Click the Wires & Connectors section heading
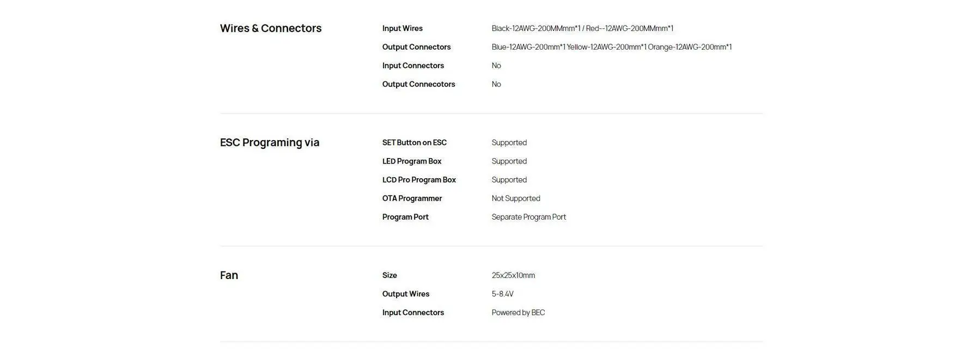The height and width of the screenshot is (357, 980). point(271,28)
